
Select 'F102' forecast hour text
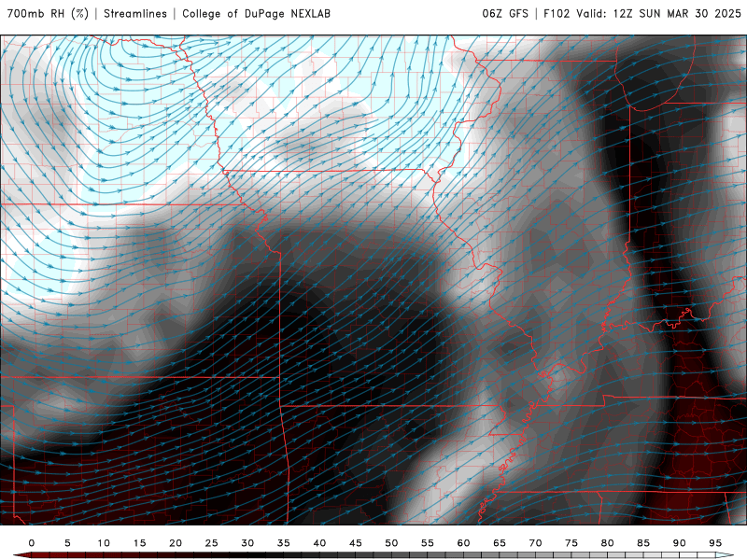[x=557, y=13]
